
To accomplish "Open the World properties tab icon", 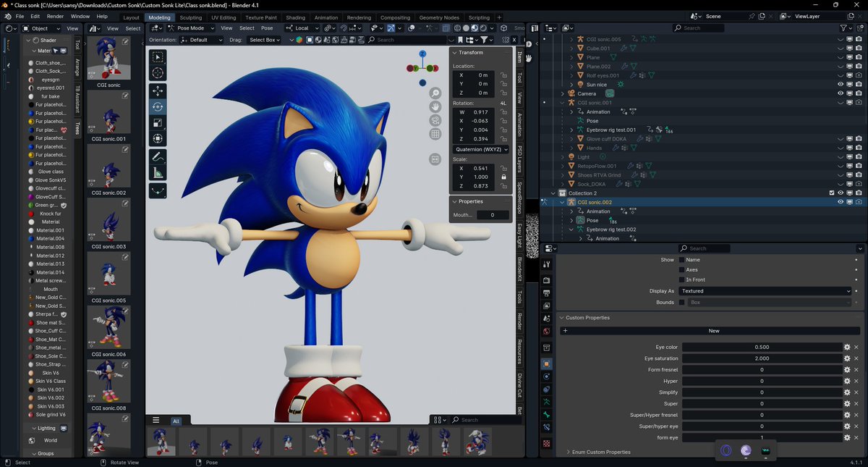I will click(x=547, y=332).
